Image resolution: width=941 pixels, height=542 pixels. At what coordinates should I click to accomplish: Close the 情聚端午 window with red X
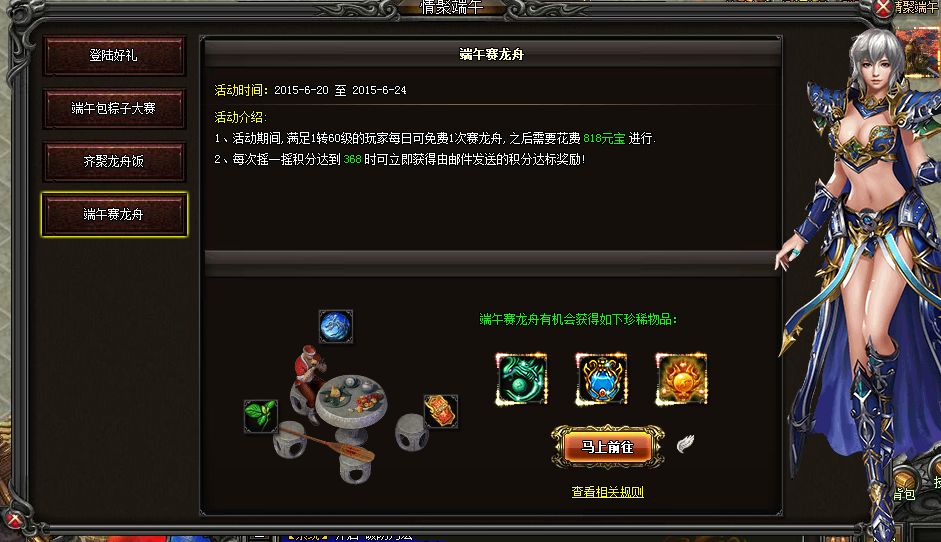[x=883, y=8]
